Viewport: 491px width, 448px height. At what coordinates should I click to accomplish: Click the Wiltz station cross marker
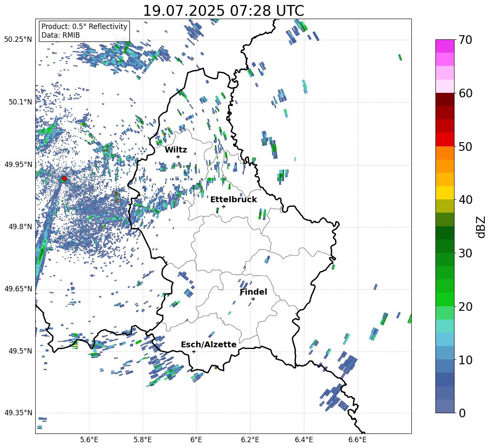178,157
